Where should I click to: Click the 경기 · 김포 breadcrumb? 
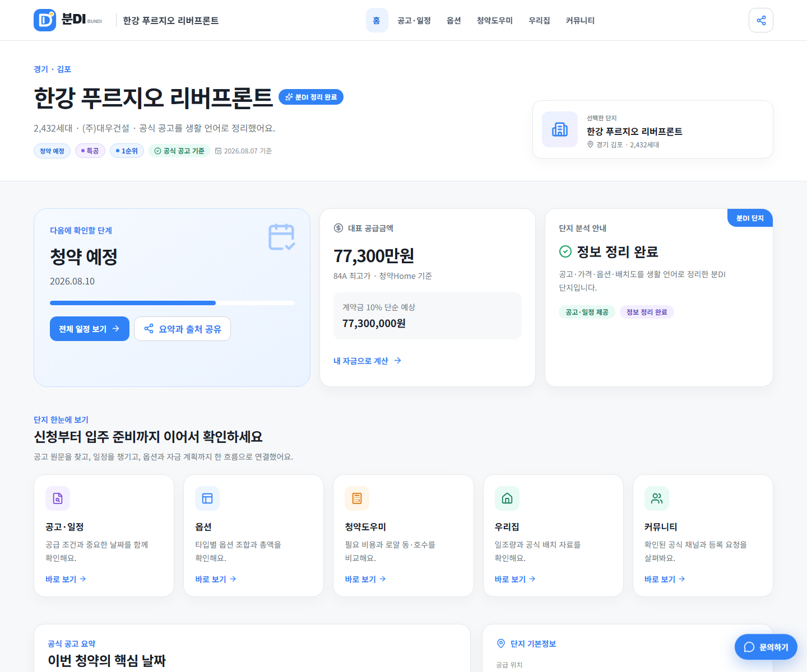tap(52, 69)
